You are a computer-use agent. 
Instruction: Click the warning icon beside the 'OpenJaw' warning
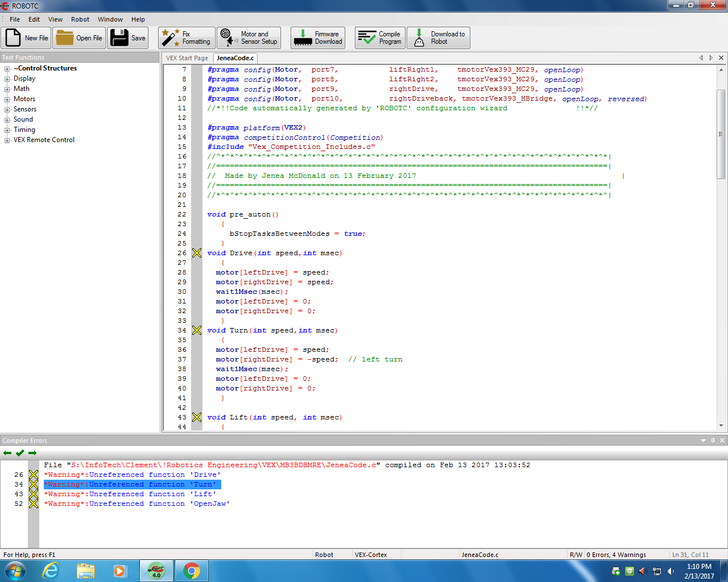(34, 504)
